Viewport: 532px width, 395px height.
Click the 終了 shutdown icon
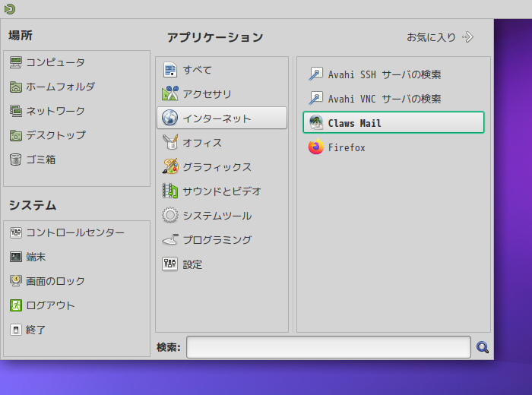coord(16,330)
